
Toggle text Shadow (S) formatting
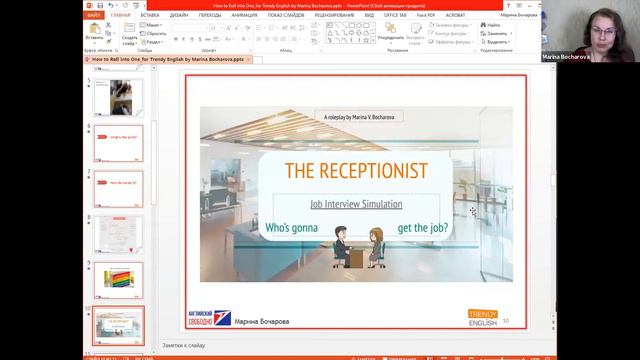[200, 39]
